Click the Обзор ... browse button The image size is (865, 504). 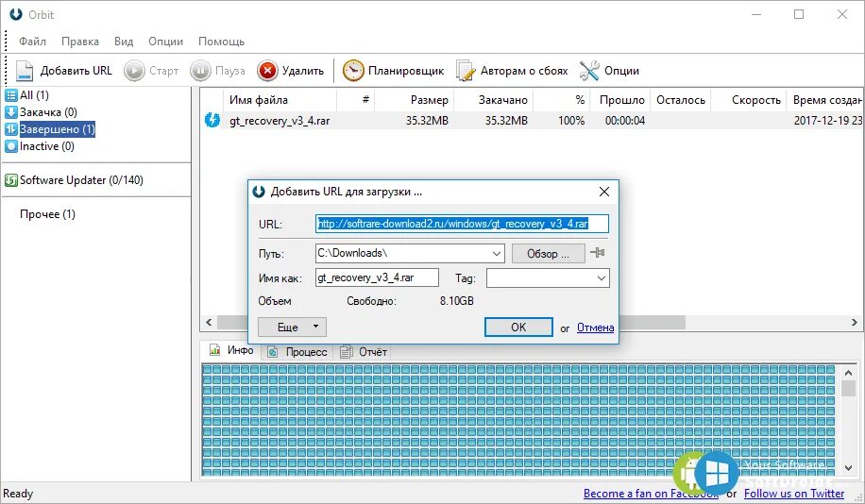tap(548, 254)
